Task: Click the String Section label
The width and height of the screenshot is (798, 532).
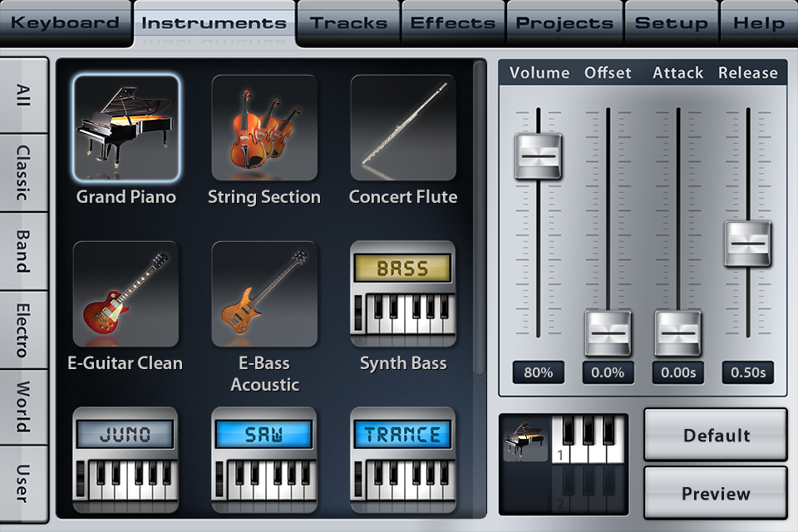Action: [x=264, y=197]
